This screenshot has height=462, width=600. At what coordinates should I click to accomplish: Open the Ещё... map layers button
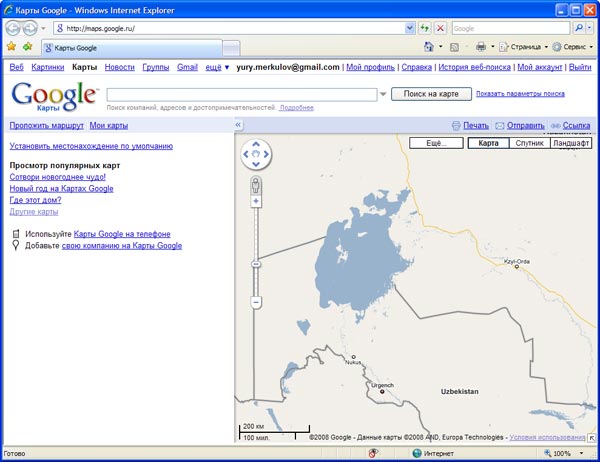click(436, 143)
